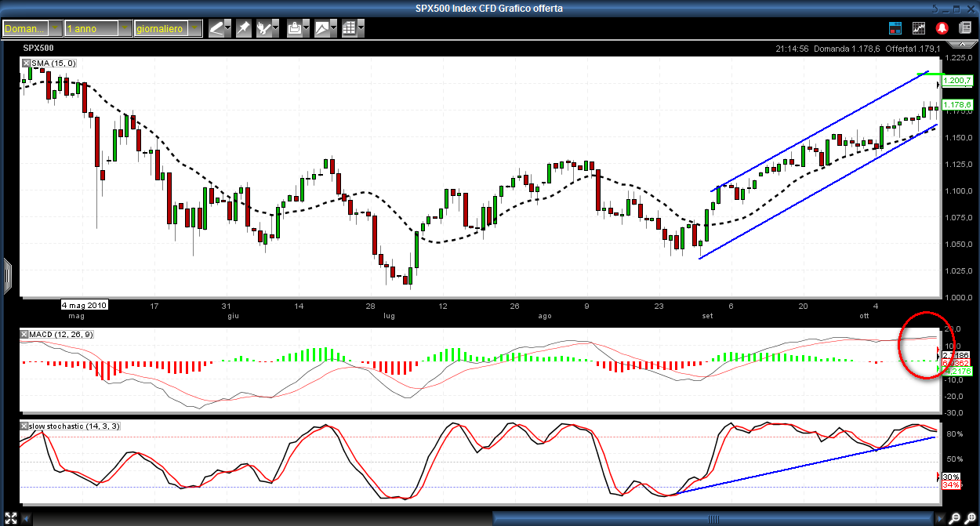Open the news feed newspaper icon
The height and width of the screenshot is (526, 980).
pyautogui.click(x=964, y=28)
